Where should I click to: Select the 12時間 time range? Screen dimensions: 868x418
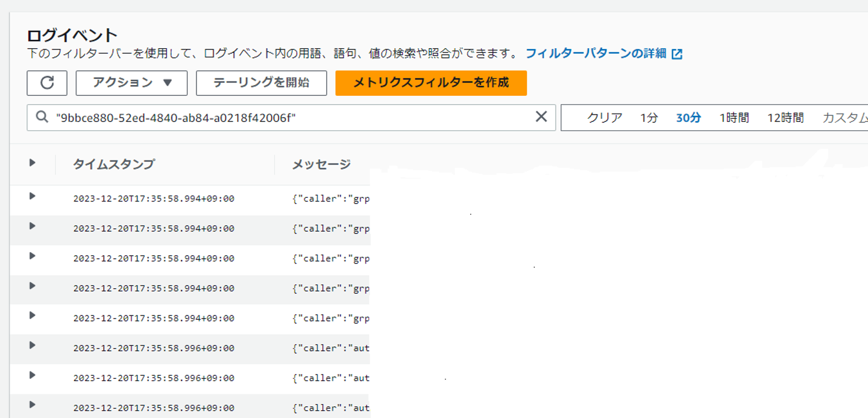(x=785, y=118)
